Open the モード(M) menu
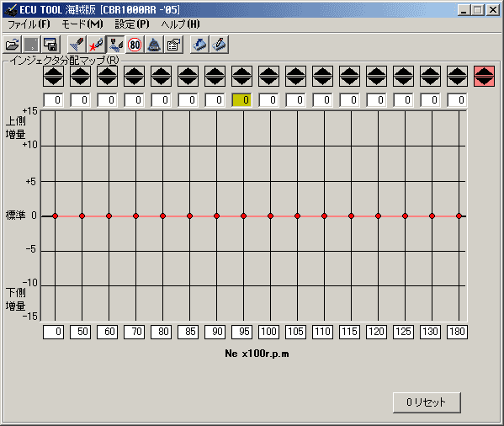The width and height of the screenshot is (504, 426). (x=82, y=24)
